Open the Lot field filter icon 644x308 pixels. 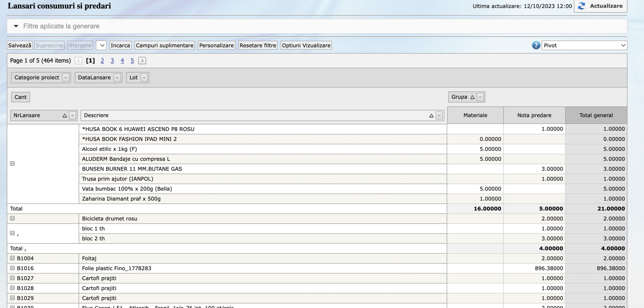(x=144, y=78)
